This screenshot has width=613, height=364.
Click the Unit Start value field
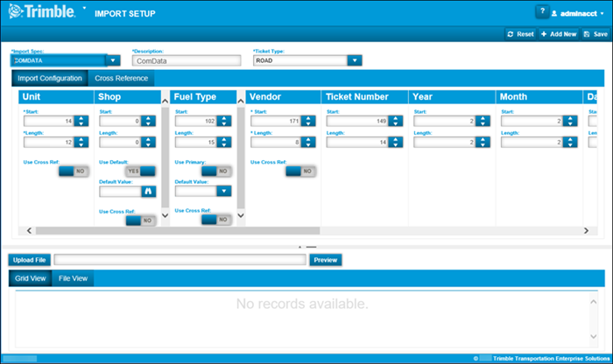[x=49, y=121]
